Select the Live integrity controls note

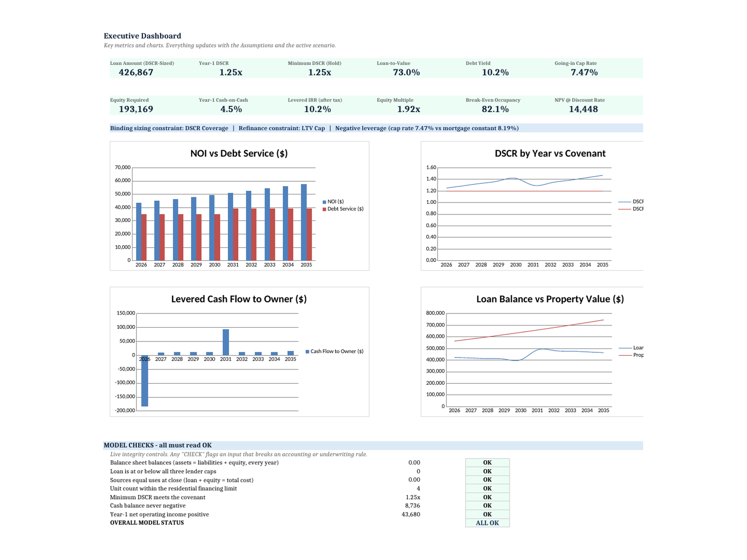(238, 454)
